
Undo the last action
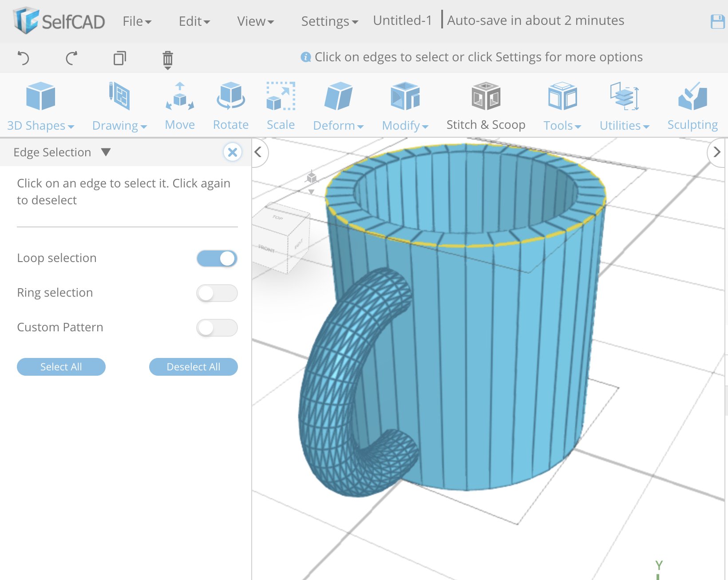click(23, 58)
